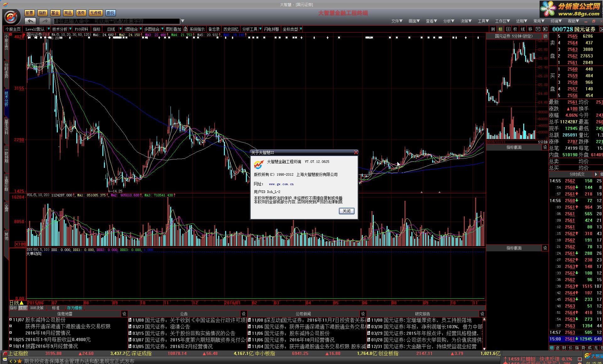Screen dimensions: 603x364
Task: Go forward with the right arrow button
Action: point(45,21)
